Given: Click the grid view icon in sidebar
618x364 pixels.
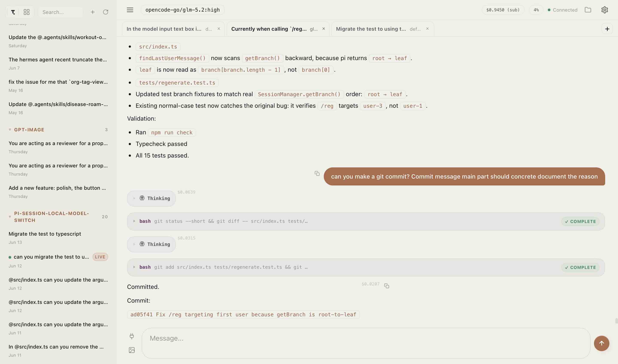Looking at the screenshot, I should 26,12.
